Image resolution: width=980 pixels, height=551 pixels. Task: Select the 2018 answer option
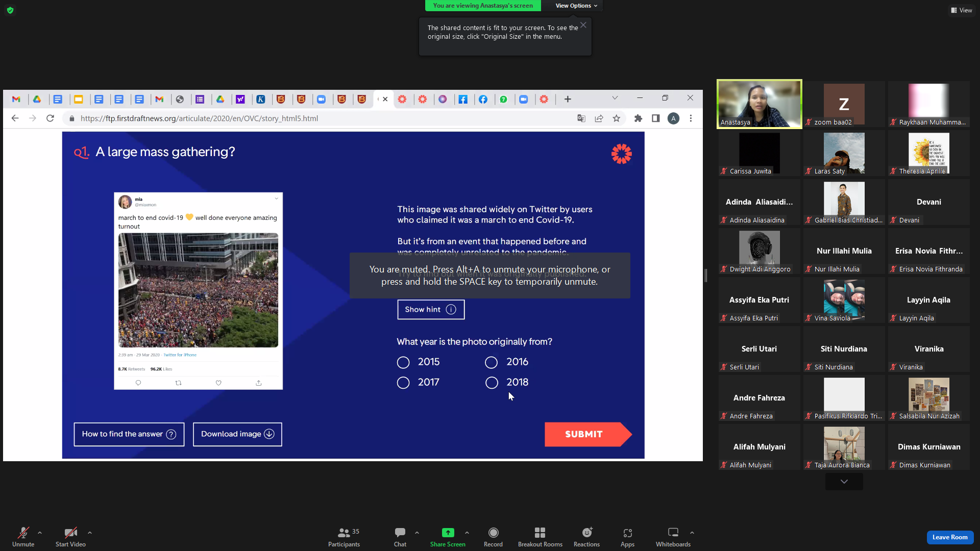(x=492, y=383)
